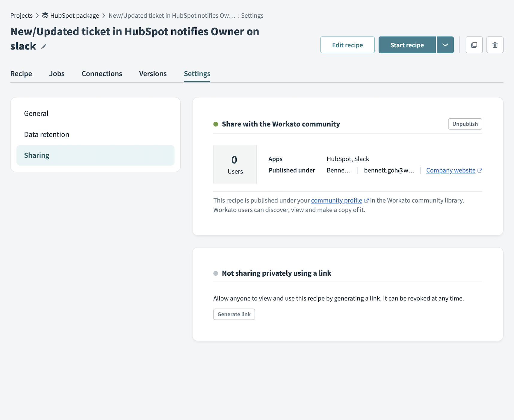Click the trash icon to delete recipe
Screen dimensions: 514x420
[x=495, y=45]
